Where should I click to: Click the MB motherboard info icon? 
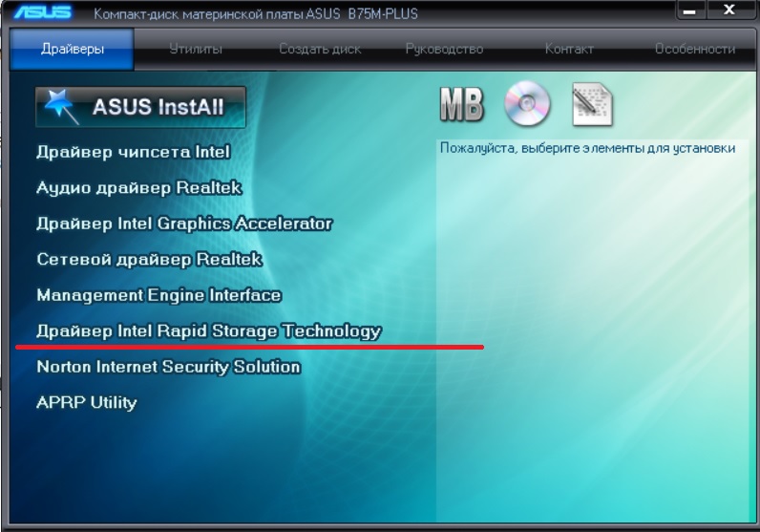[x=461, y=104]
